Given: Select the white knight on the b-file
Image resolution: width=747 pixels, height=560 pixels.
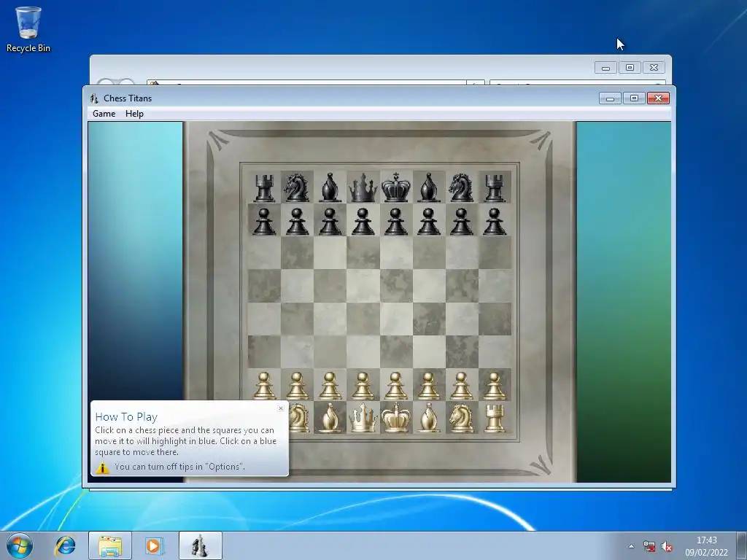Looking at the screenshot, I should 300,418.
